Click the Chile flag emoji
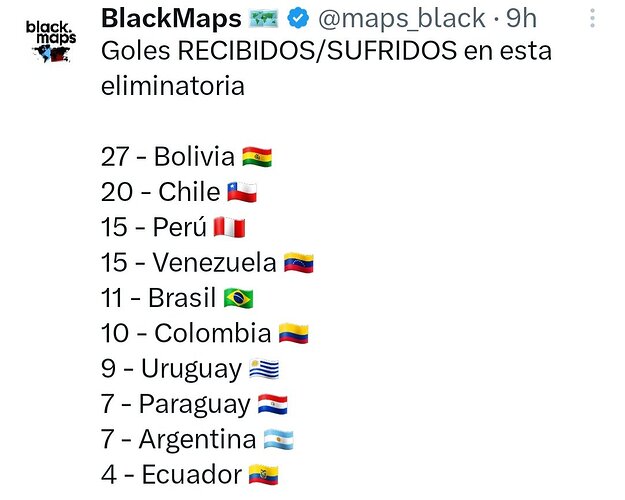Image resolution: width=625 pixels, height=500 pixels. [x=242, y=192]
